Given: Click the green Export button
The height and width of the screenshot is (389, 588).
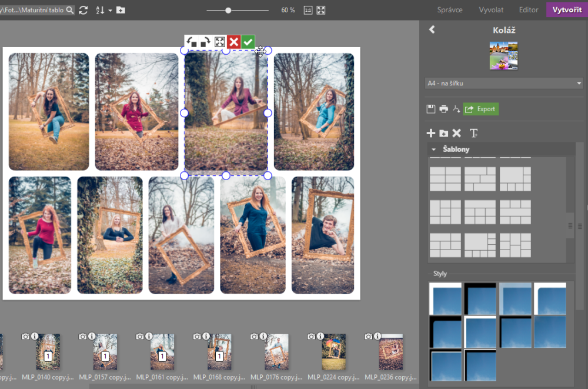Looking at the screenshot, I should (x=480, y=109).
